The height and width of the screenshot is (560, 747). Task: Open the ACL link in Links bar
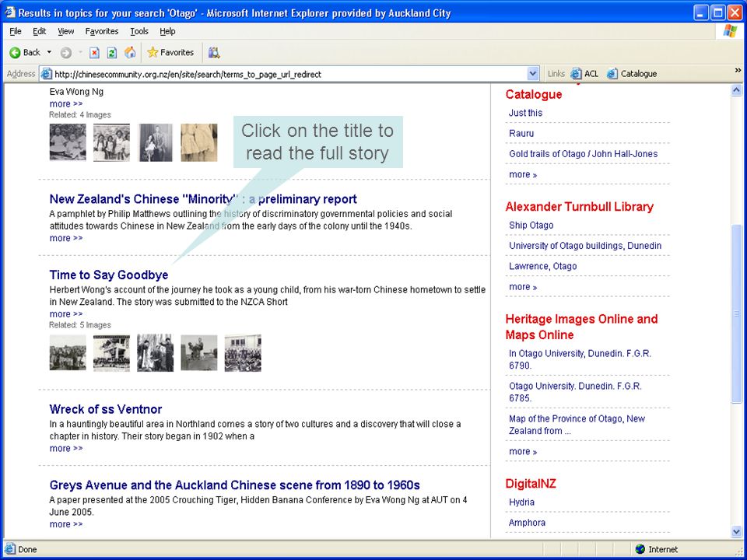[584, 74]
